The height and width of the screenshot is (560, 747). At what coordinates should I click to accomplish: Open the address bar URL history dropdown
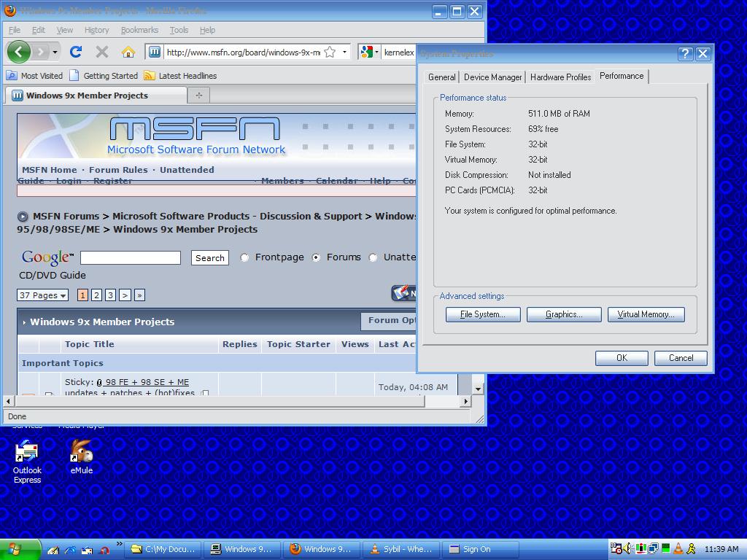[x=344, y=52]
